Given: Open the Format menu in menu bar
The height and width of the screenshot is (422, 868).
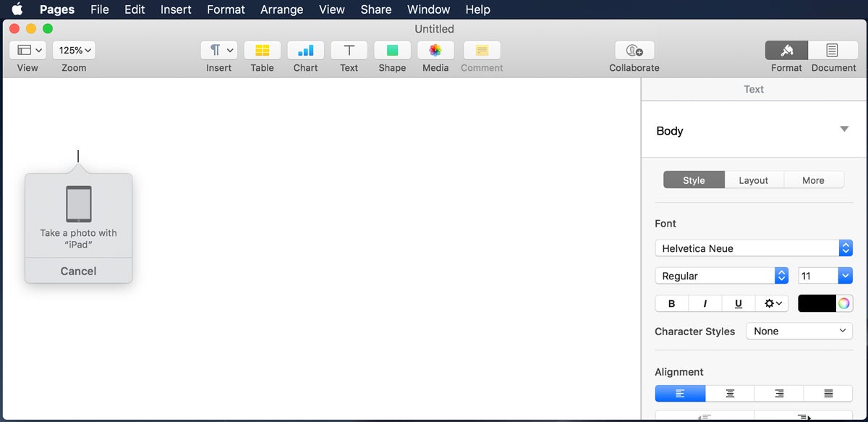Looking at the screenshot, I should click(x=226, y=9).
